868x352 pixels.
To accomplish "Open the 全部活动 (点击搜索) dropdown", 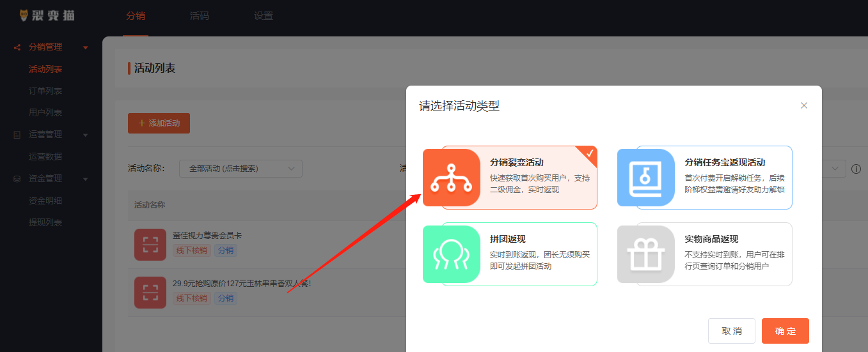I will pos(241,169).
